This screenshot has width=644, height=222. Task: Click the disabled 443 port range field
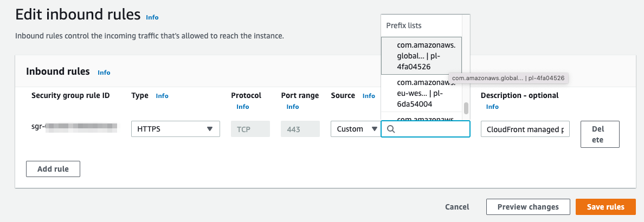pyautogui.click(x=300, y=129)
